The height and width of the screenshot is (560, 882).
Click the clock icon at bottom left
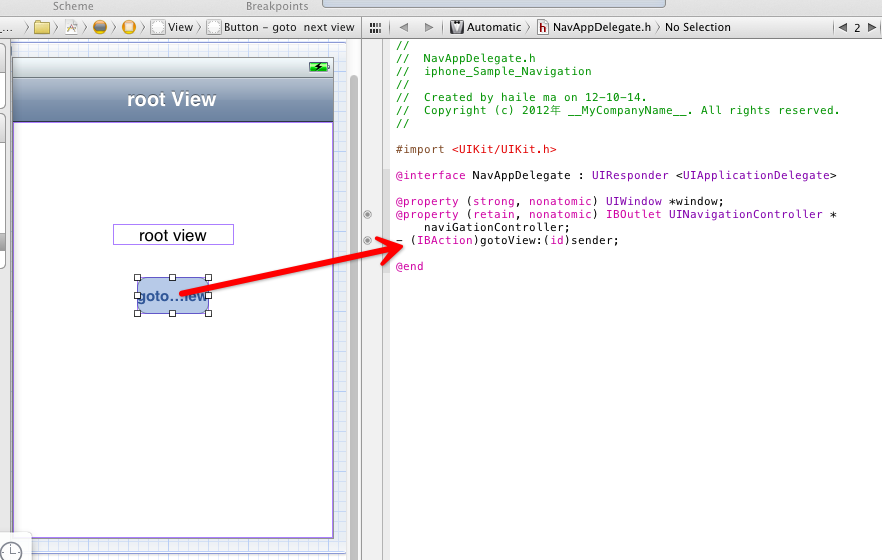click(x=11, y=551)
